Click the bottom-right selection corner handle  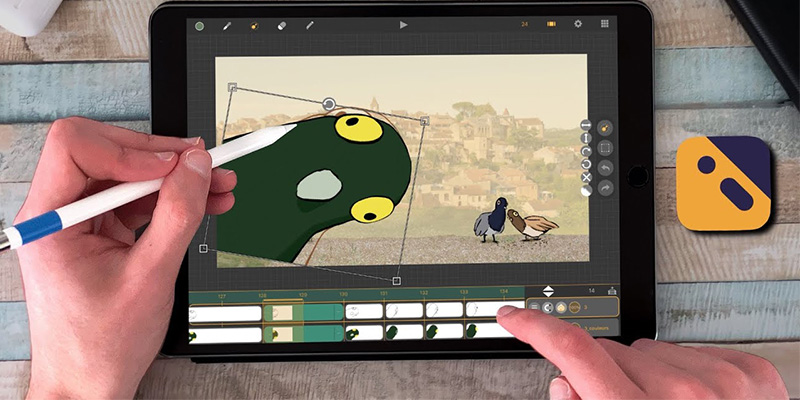(396, 281)
